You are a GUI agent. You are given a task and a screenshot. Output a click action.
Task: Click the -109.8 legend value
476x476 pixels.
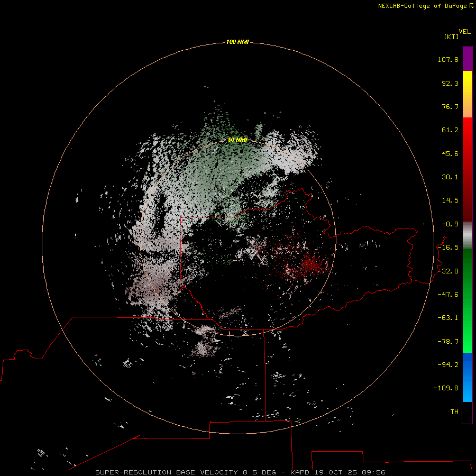pyautogui.click(x=446, y=388)
